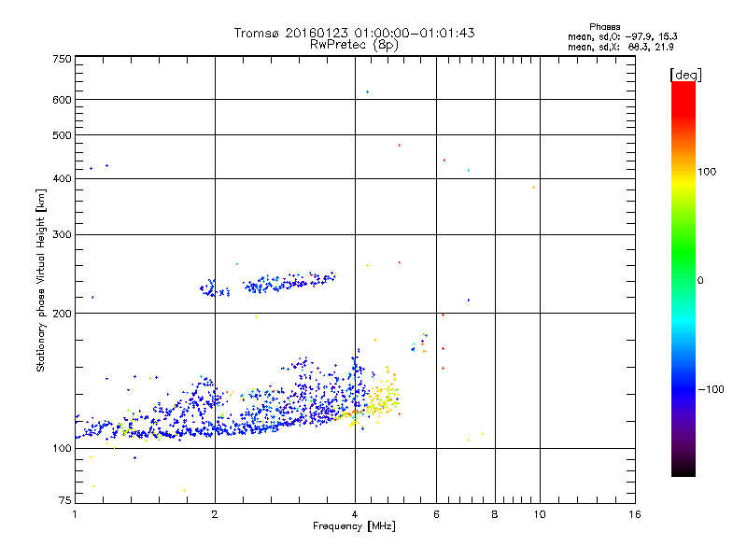Click the 'RwPretec (8p)' subtitle
Image resolution: width=747 pixels, height=560 pixels.
coord(354,45)
